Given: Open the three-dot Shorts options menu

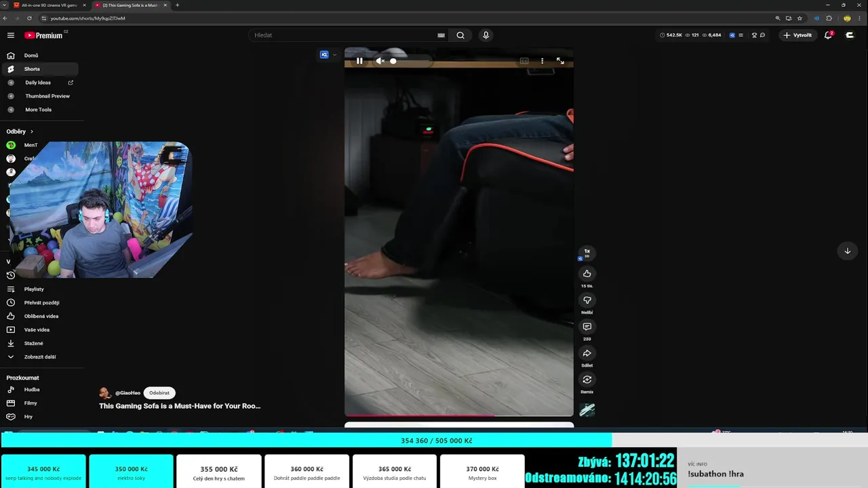Looking at the screenshot, I should [542, 61].
